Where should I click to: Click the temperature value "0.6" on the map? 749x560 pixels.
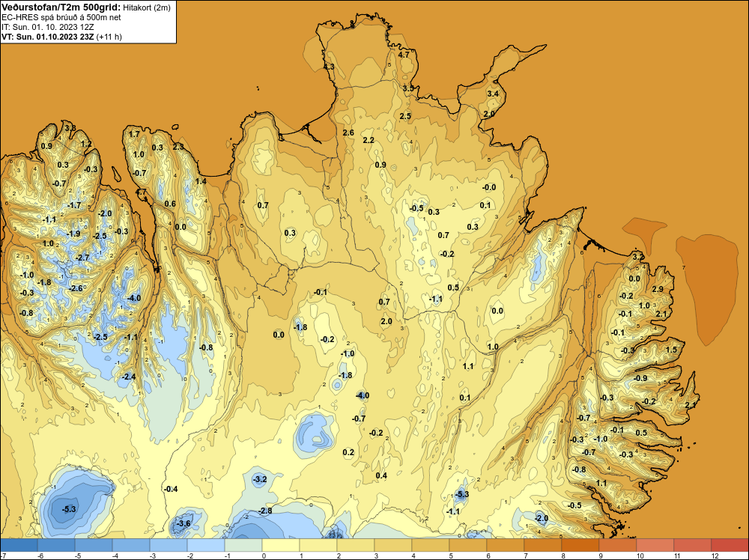coord(170,204)
